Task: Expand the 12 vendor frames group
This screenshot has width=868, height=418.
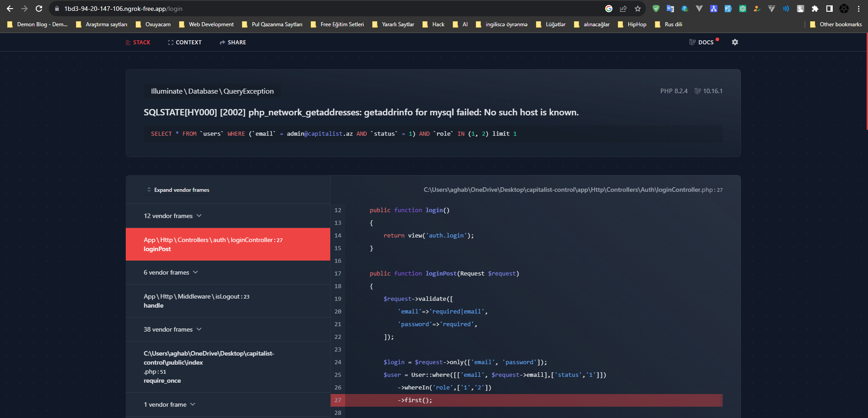Action: click(x=228, y=216)
